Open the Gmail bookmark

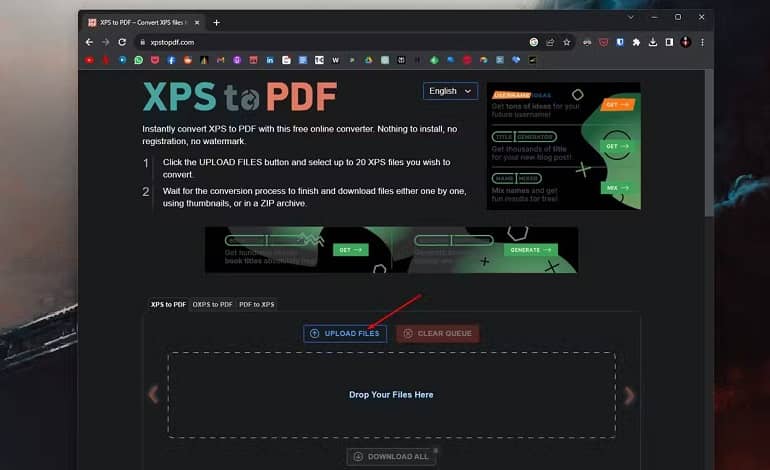[220, 60]
